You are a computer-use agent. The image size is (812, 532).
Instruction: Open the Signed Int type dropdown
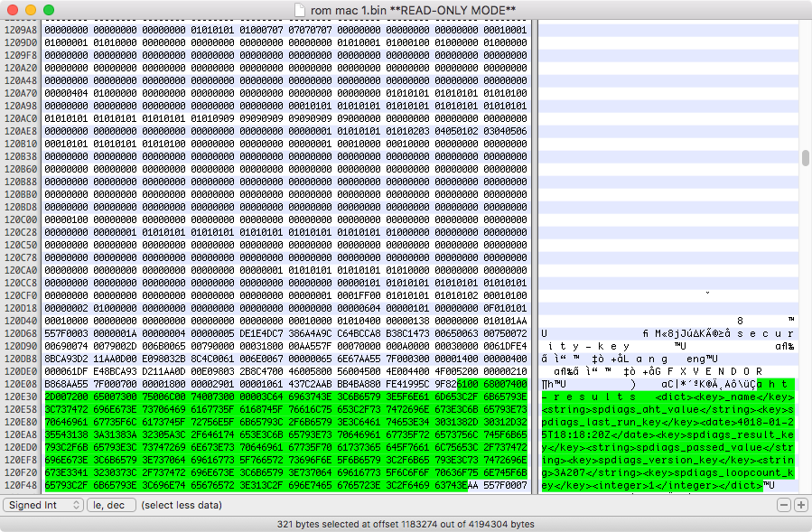point(43,505)
